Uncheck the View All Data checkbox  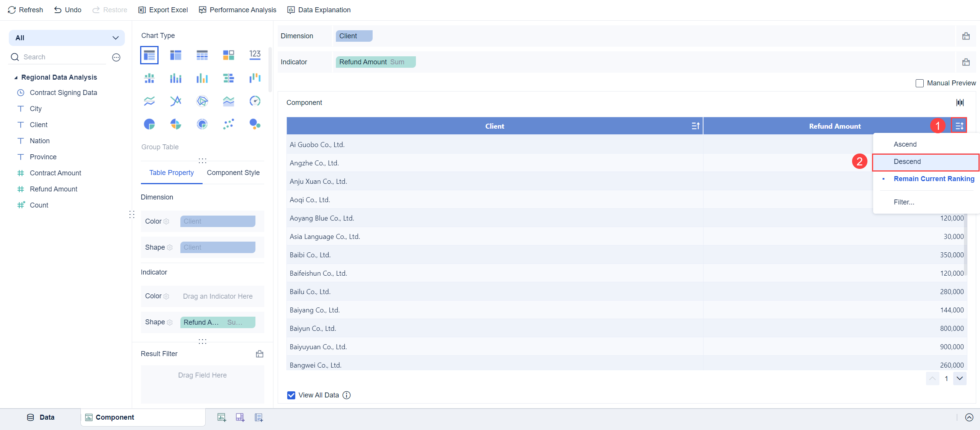[291, 395]
